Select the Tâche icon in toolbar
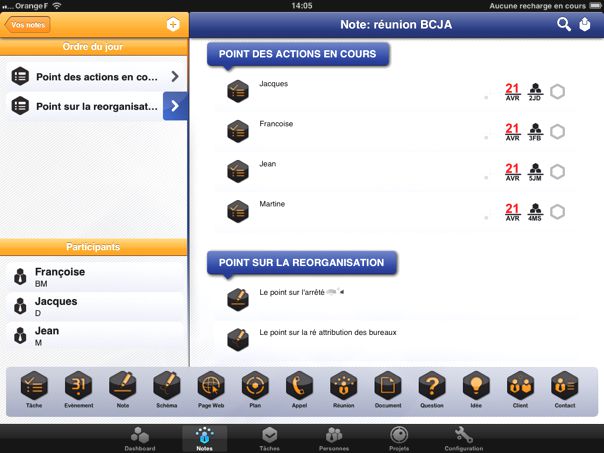The height and width of the screenshot is (453, 604). point(33,388)
